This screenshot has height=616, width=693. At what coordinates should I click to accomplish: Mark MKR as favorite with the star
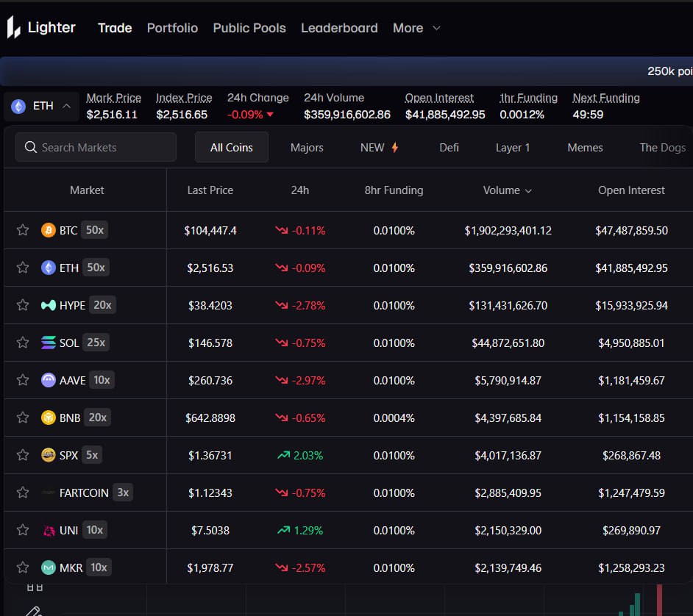pyautogui.click(x=23, y=568)
